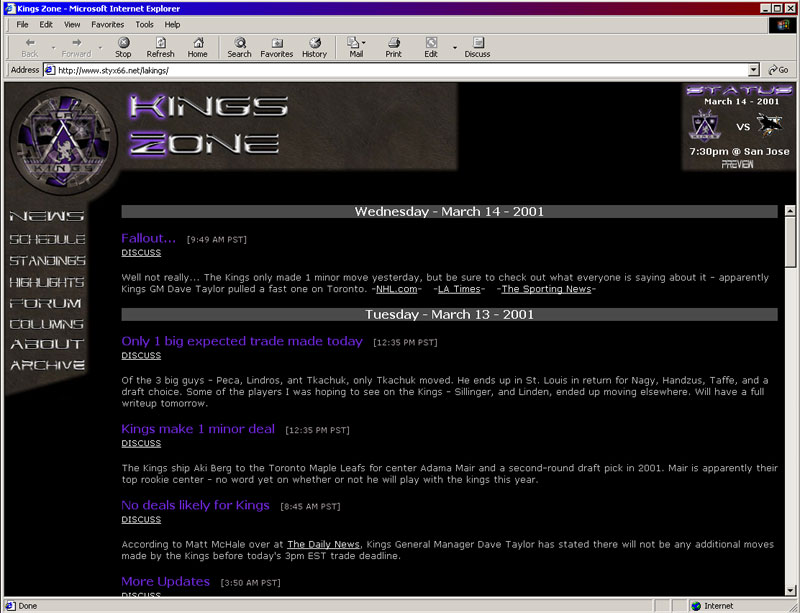Open The Daily News link

pyautogui.click(x=323, y=545)
